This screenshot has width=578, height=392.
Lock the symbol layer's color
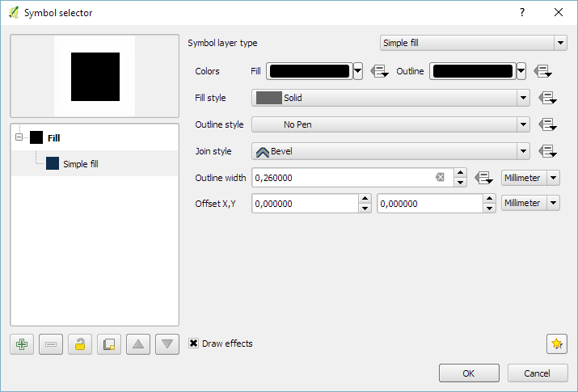79,344
